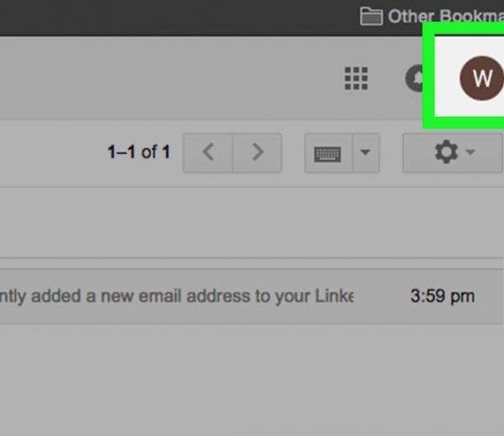Click the 3:59 pm timestamp of the email
504x436 pixels.
[x=443, y=296]
